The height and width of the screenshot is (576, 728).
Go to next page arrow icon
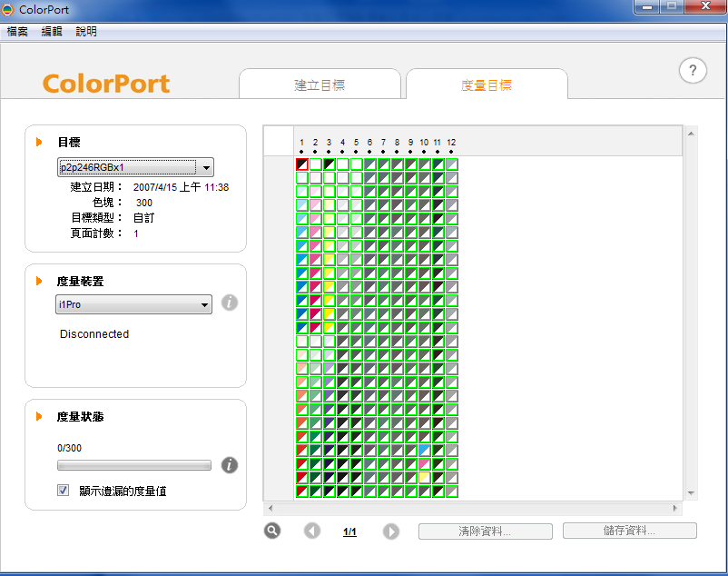391,531
